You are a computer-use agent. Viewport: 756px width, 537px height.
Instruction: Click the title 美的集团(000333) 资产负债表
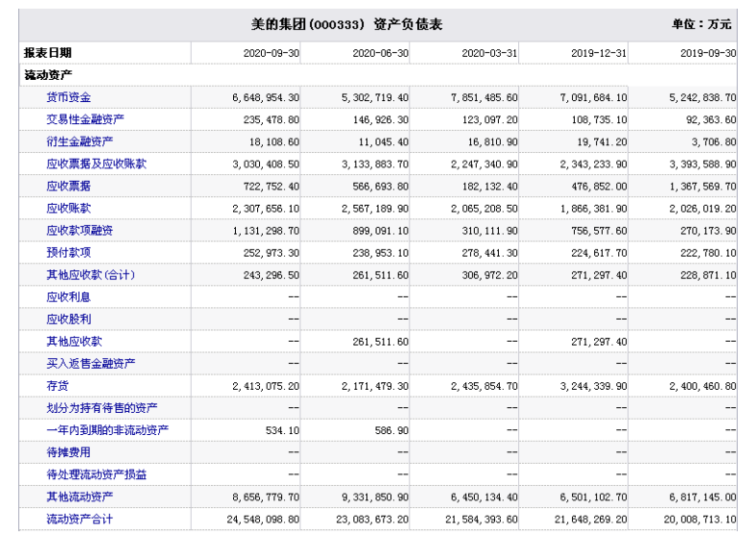pyautogui.click(x=346, y=24)
